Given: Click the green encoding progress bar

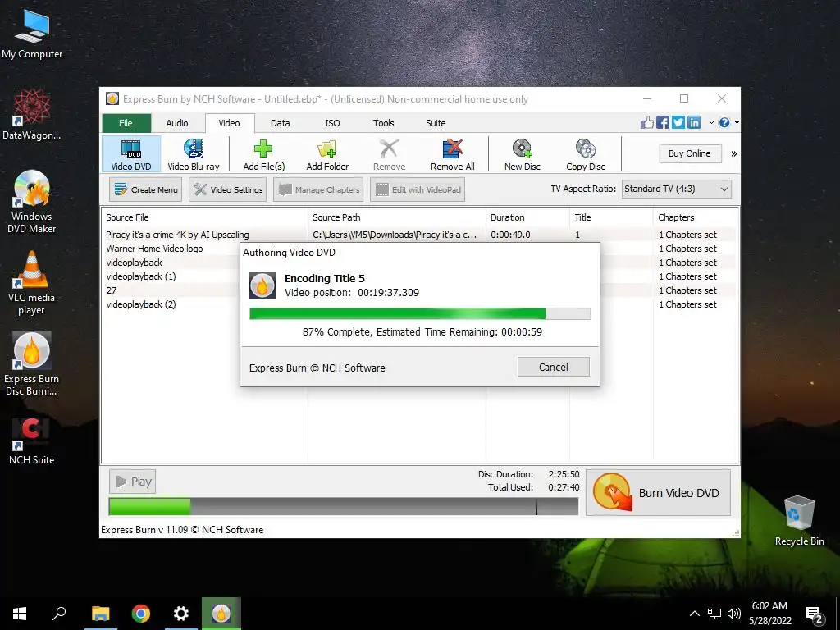Looking at the screenshot, I should [x=420, y=313].
